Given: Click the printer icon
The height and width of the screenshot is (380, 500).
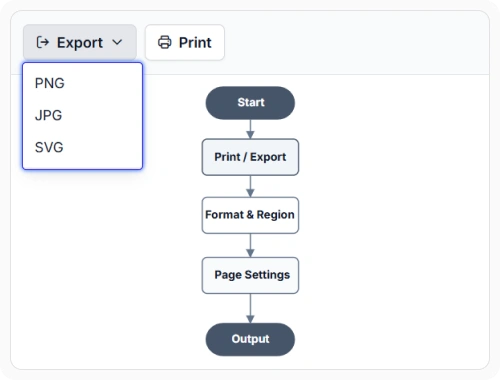Looking at the screenshot, I should pos(164,42).
